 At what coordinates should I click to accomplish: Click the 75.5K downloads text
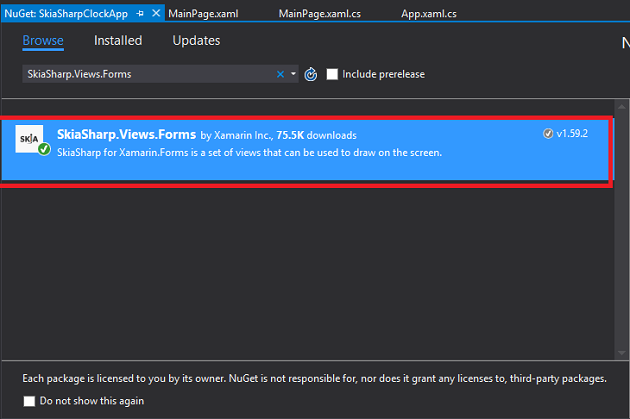pos(316,135)
